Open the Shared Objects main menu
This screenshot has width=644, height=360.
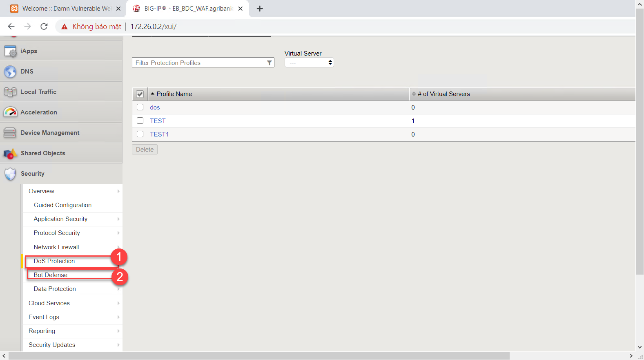point(61,153)
